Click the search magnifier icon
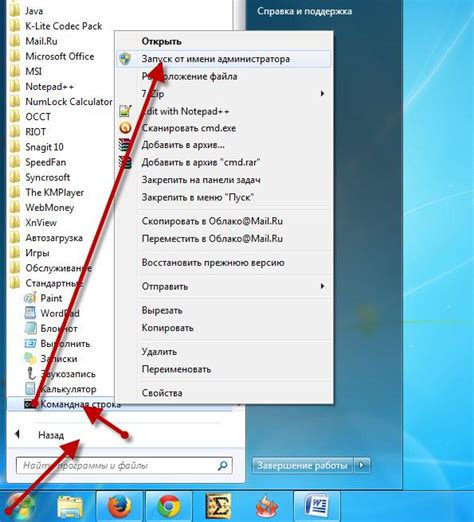Viewport: 474px width, 522px height. (223, 465)
